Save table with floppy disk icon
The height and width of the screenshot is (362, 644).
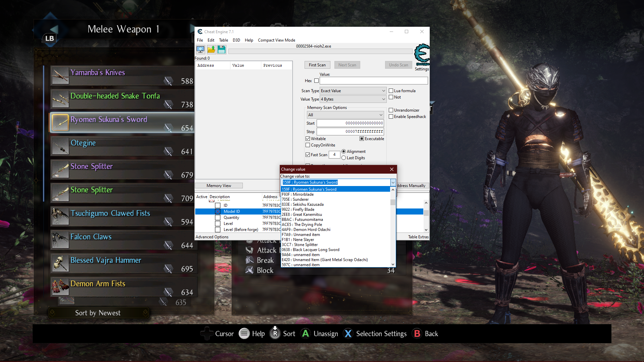pos(221,50)
